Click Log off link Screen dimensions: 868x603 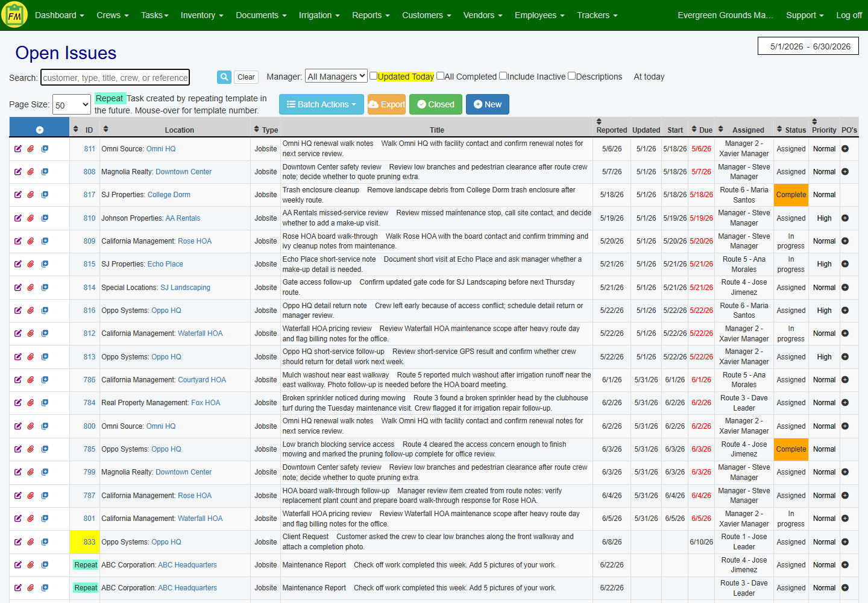tap(849, 15)
